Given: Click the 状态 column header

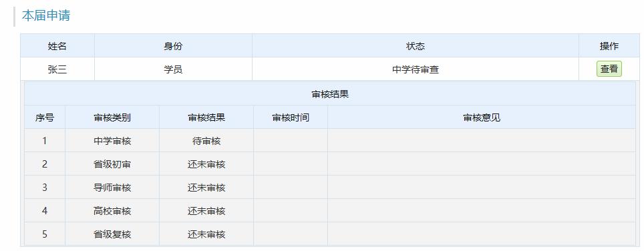Looking at the screenshot, I should (416, 46).
